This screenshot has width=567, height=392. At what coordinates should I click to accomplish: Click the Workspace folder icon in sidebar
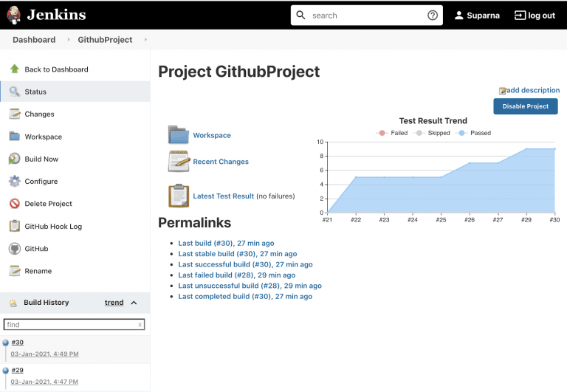pos(14,137)
